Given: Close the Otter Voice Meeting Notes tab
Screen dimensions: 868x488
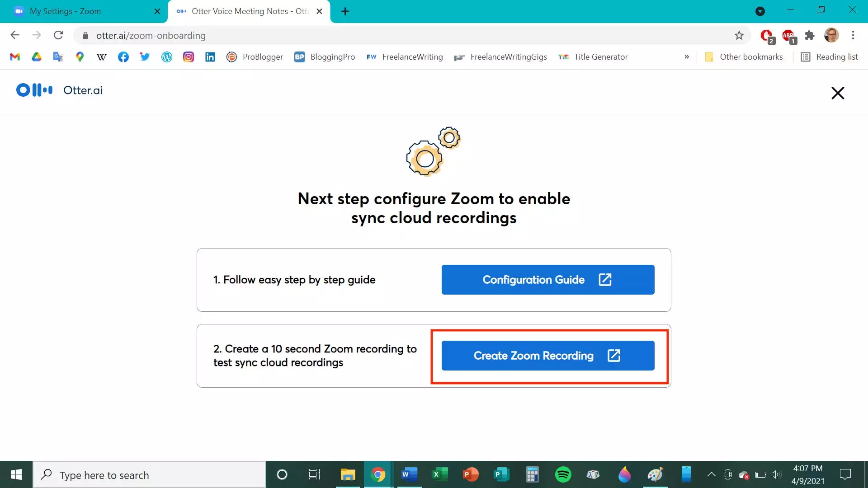Looking at the screenshot, I should tap(320, 11).
